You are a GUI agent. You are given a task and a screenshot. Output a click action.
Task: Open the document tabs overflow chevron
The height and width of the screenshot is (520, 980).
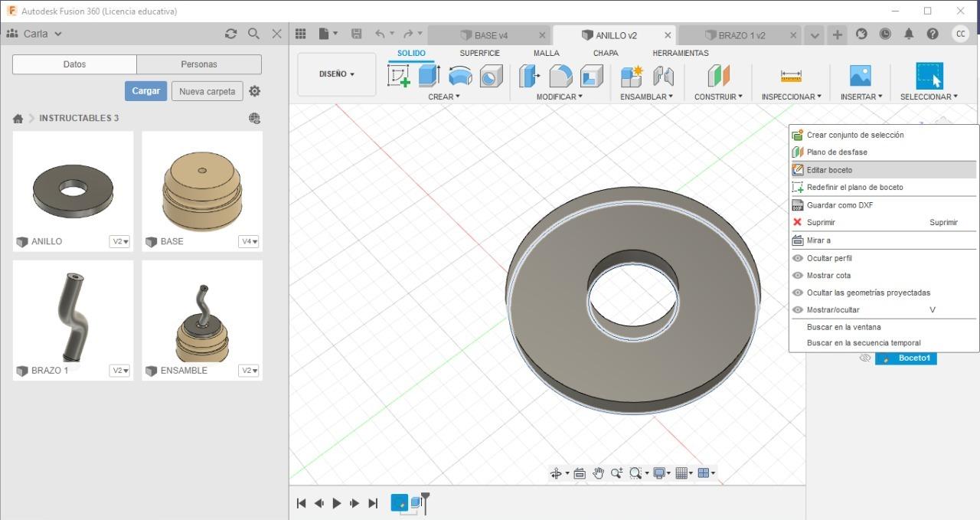pos(814,35)
